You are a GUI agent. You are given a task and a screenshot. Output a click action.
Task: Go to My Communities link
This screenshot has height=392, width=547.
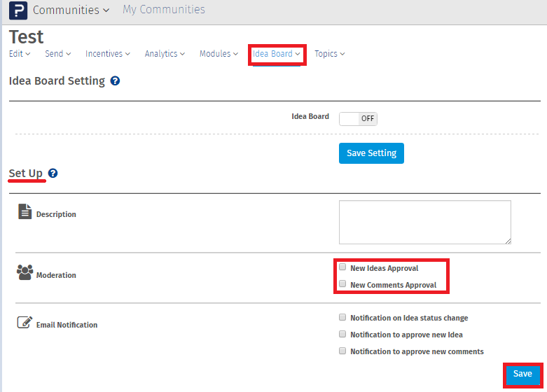pos(164,10)
